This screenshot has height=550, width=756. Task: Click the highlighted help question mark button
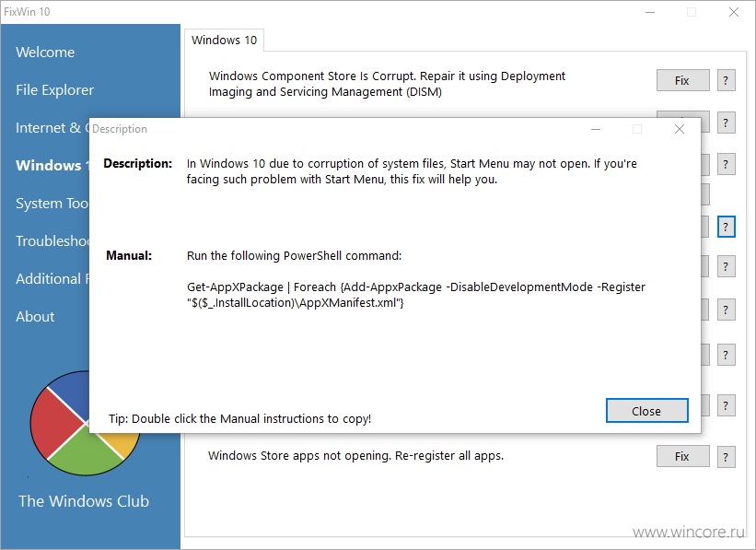[x=726, y=227]
